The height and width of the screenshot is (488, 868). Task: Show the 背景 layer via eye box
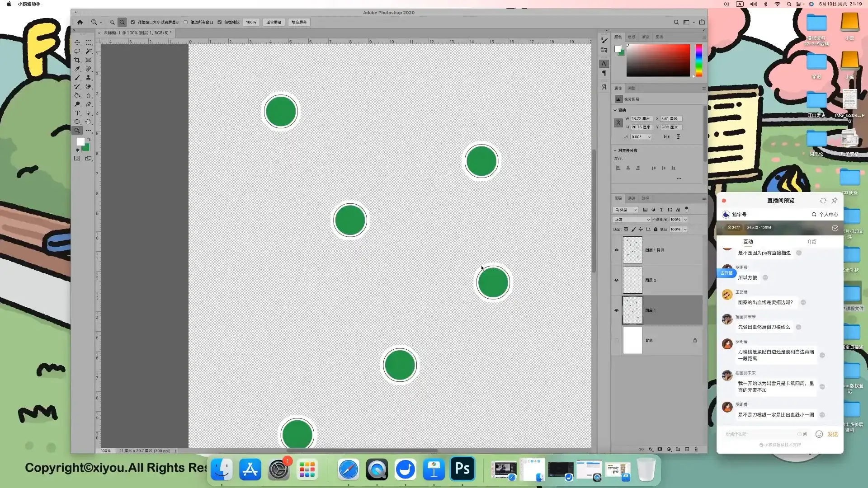tap(616, 341)
